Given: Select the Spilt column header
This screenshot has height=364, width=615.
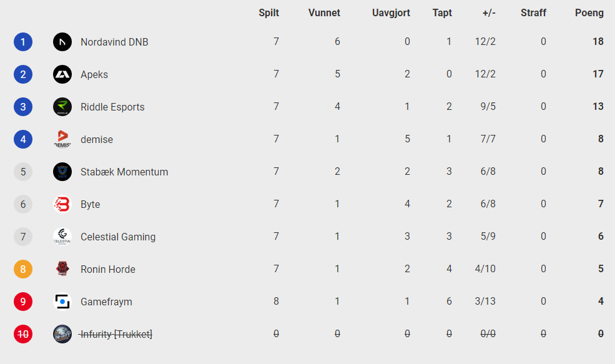Looking at the screenshot, I should click(x=268, y=13).
